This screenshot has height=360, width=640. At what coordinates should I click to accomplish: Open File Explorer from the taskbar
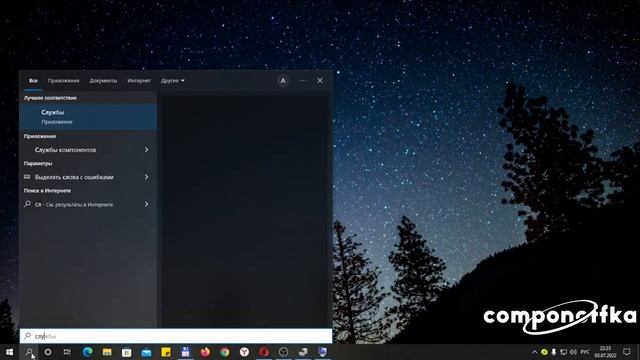point(107,352)
